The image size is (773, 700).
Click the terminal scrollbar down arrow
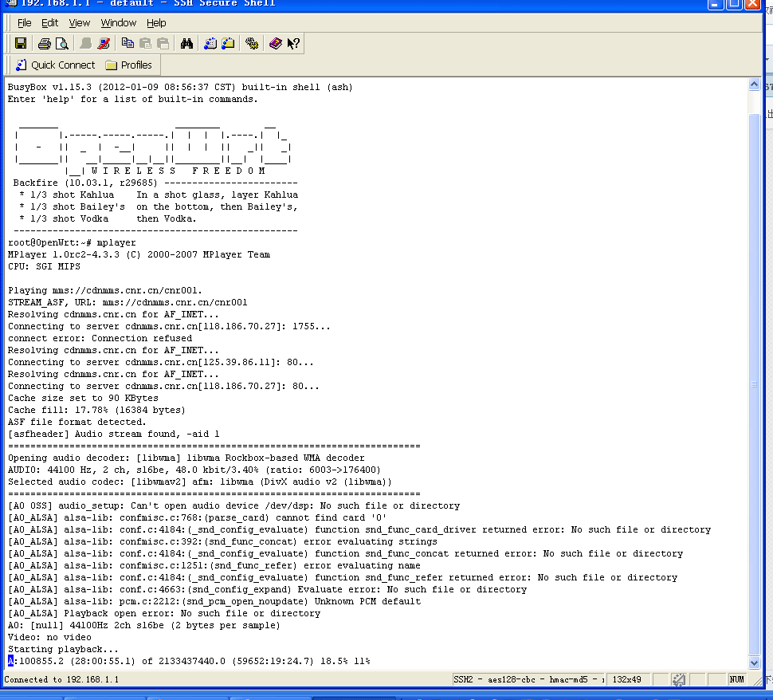click(x=754, y=663)
